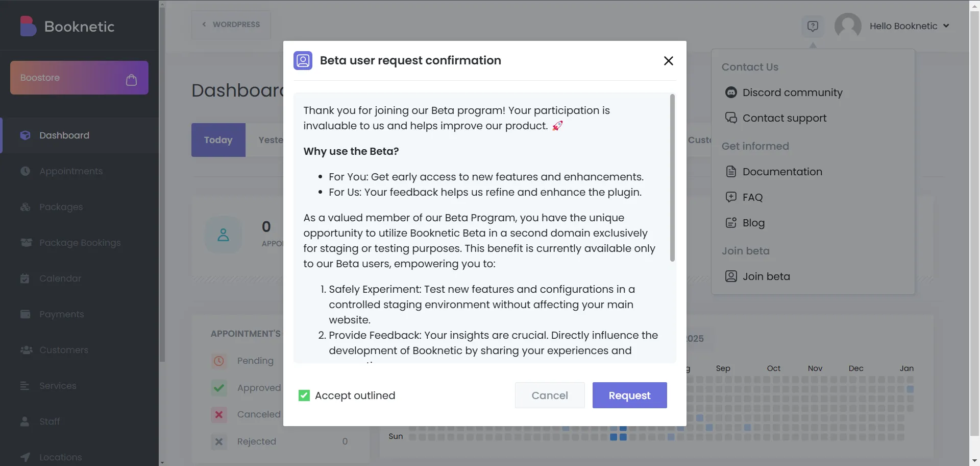The image size is (980, 466).
Task: Click the Payments card icon
Action: (x=25, y=314)
